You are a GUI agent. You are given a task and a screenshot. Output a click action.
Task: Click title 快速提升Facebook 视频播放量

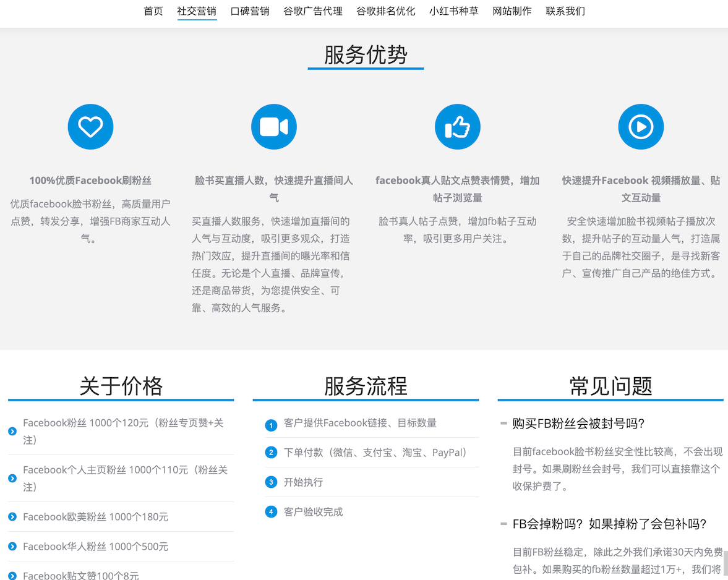pyautogui.click(x=641, y=189)
